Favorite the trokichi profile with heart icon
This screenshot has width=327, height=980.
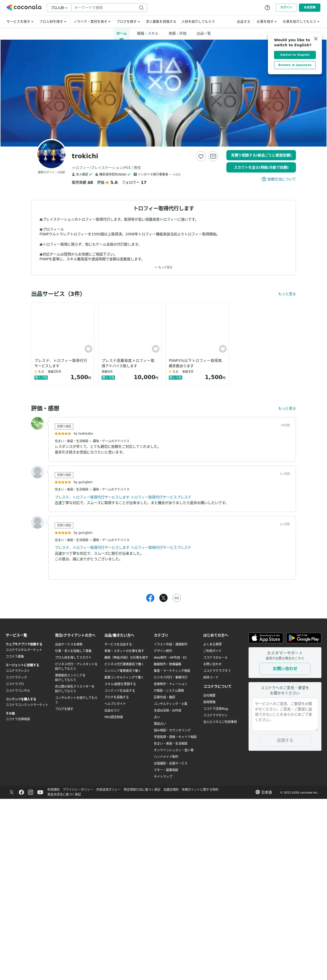pos(201,156)
